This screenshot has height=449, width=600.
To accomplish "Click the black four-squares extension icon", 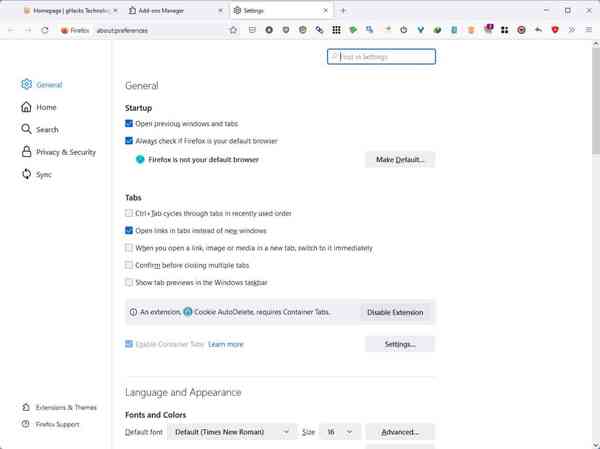I will [504, 30].
